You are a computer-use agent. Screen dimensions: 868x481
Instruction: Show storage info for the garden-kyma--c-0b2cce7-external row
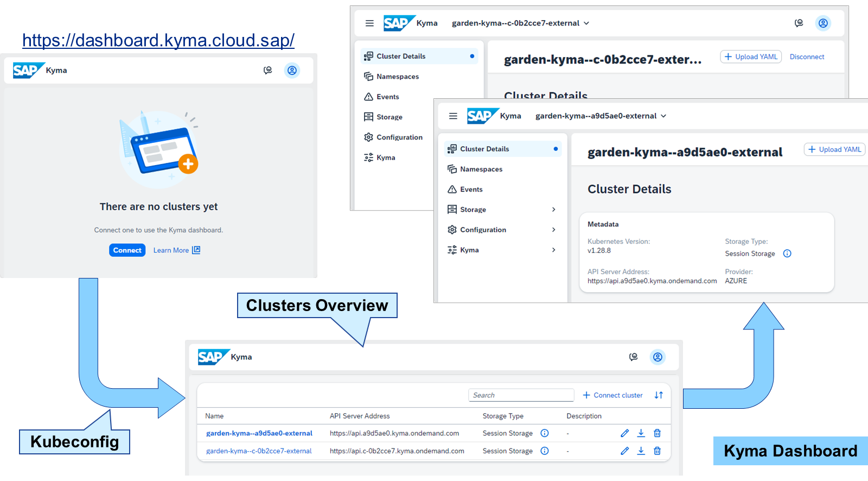pos(545,451)
